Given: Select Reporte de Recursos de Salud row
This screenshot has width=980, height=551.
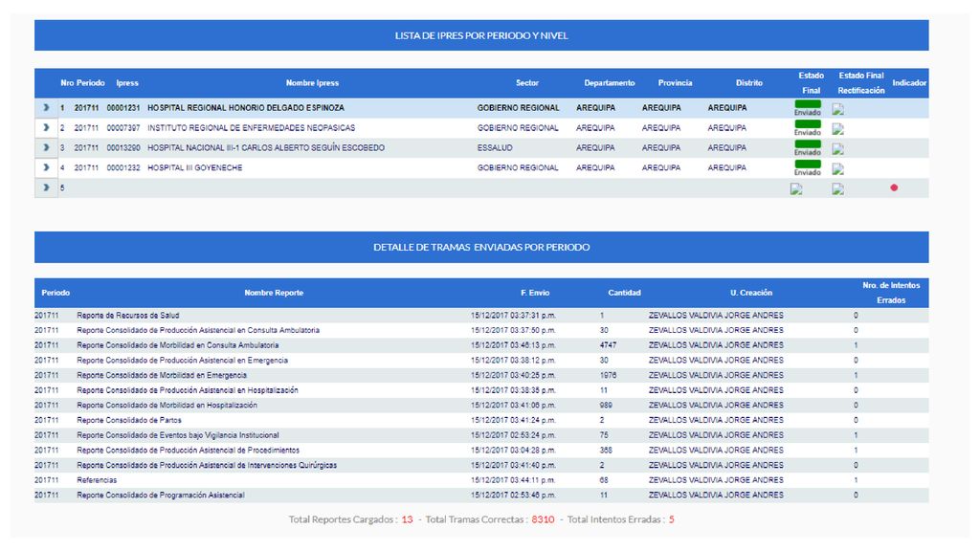Looking at the screenshot, I should [x=481, y=315].
